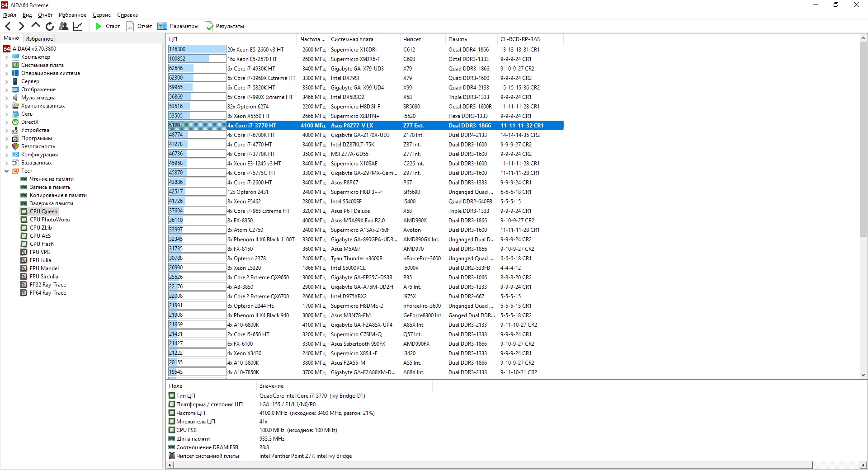Refresh the benchmark results with the refresh icon
Viewport: 868px width, 470px height.
[x=50, y=26]
